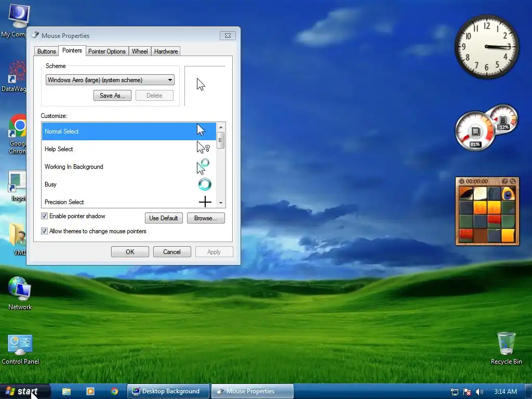Open the Scheme dropdown list
The height and width of the screenshot is (399, 532).
pyautogui.click(x=110, y=80)
